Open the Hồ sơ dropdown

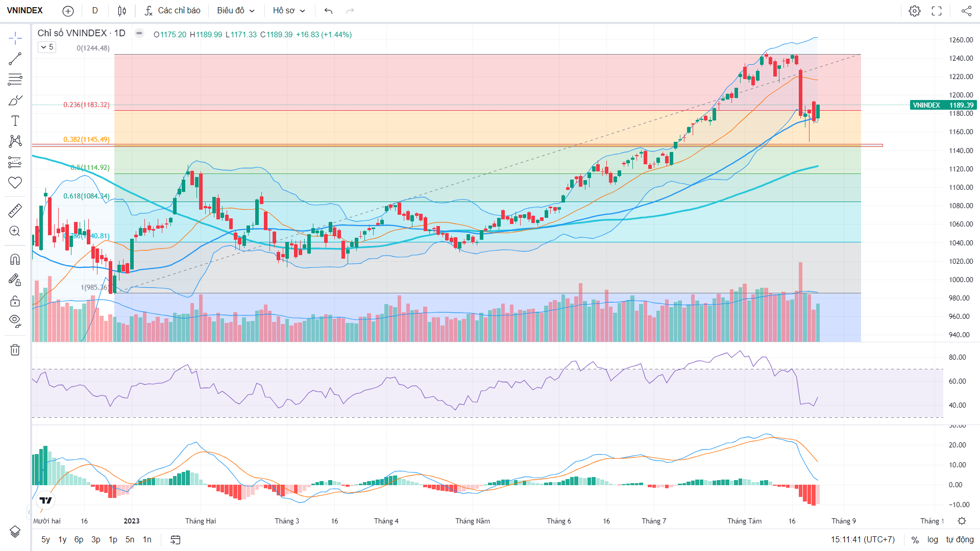point(289,11)
